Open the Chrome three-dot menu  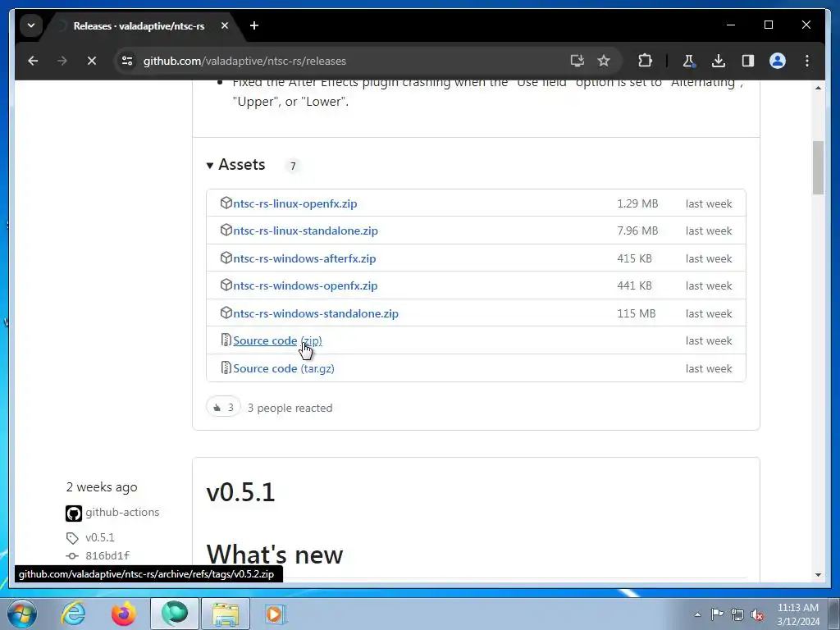[807, 61]
